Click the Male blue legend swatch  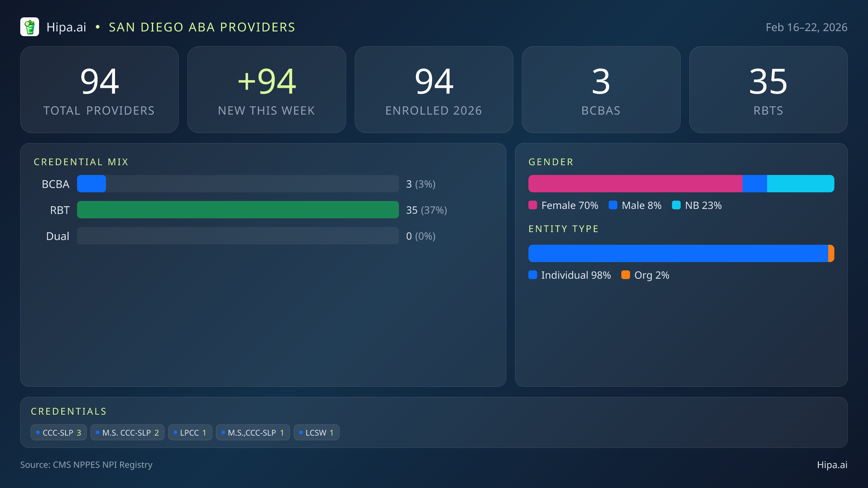(x=613, y=205)
